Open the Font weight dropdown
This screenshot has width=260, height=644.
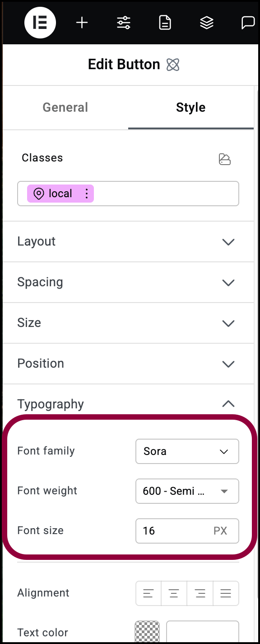click(x=187, y=491)
